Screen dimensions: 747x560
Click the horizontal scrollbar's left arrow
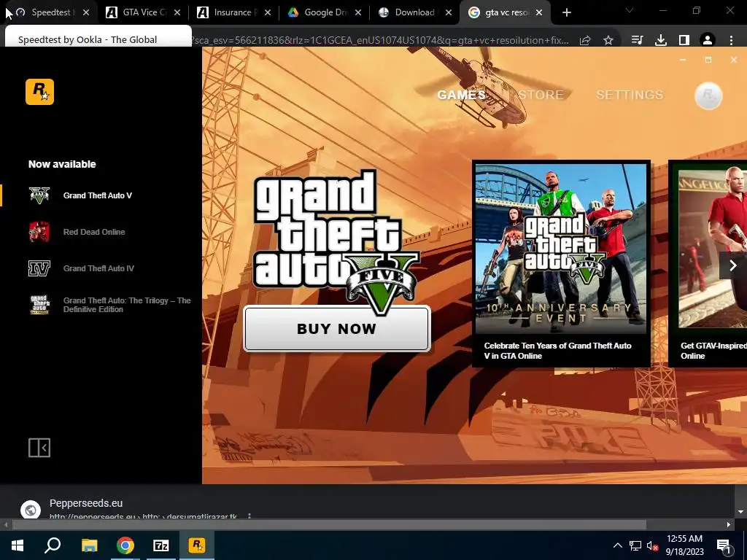click(5, 525)
